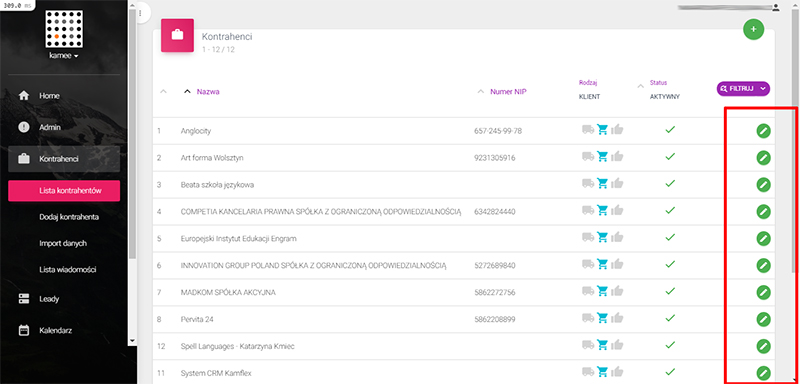Click the Rodzaj column label
This screenshot has width=800, height=384.
point(588,82)
